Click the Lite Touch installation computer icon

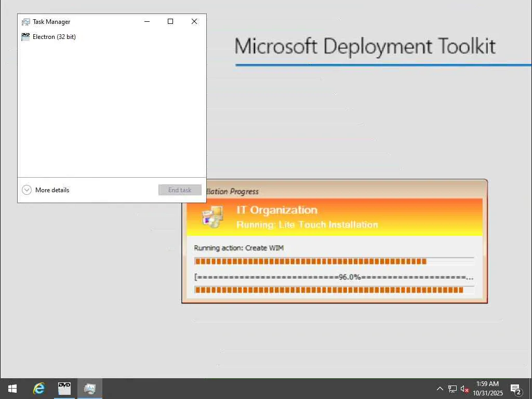click(x=212, y=217)
